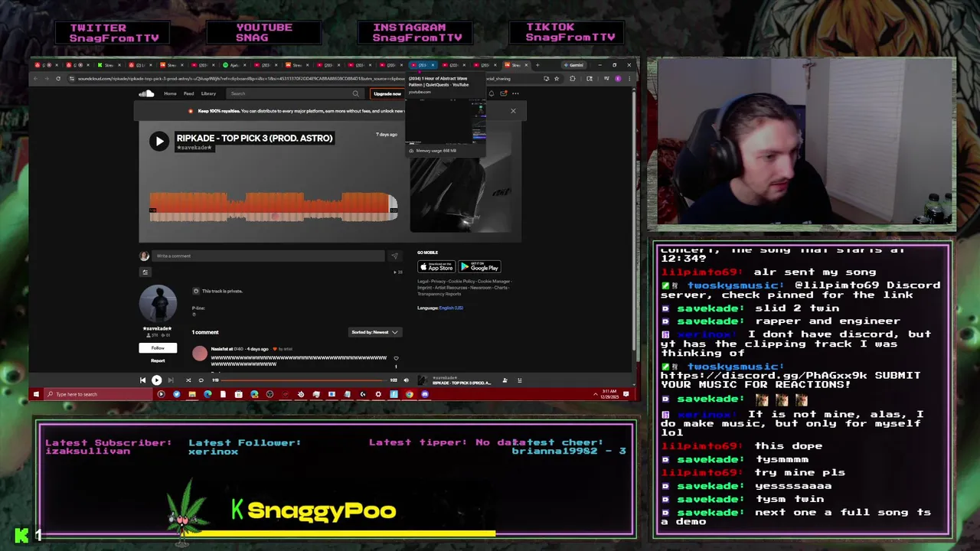Screen dimensions: 980x551
Task: Bookmark page with the star icon
Action: click(557, 78)
